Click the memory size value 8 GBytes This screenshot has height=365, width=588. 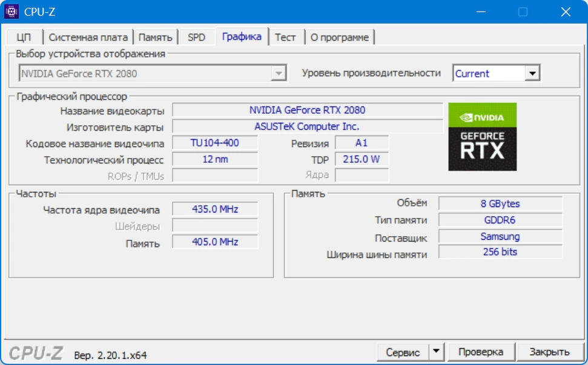(500, 204)
